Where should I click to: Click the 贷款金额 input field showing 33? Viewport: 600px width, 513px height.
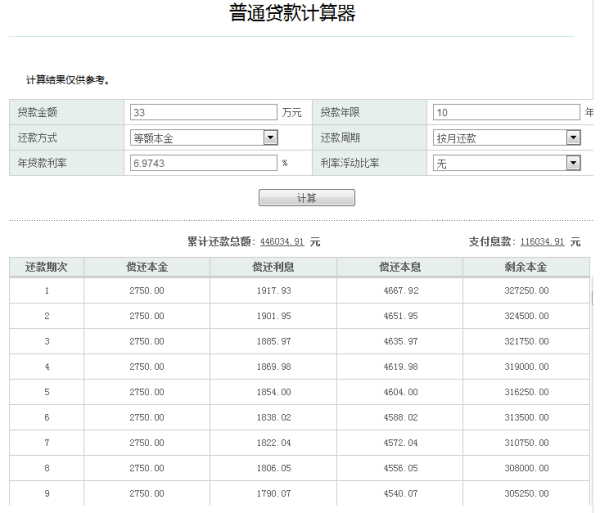[x=204, y=112]
